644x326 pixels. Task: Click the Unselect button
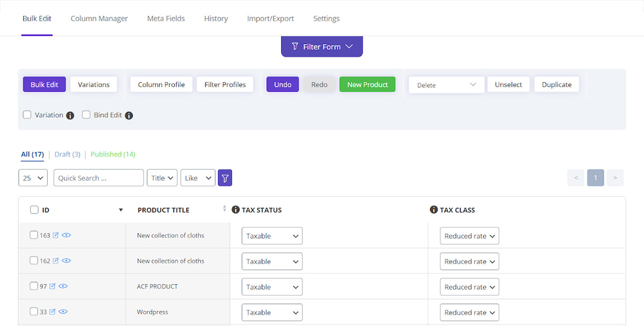click(509, 84)
